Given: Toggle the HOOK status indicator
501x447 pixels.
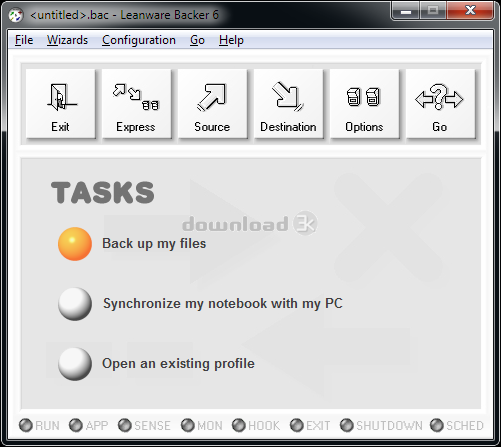Looking at the screenshot, I should 239,425.
